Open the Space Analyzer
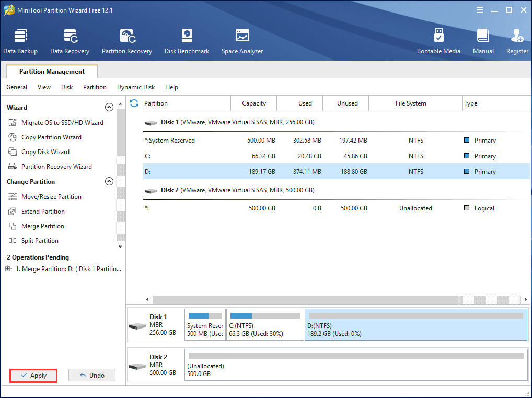532x398 pixels. (242, 41)
